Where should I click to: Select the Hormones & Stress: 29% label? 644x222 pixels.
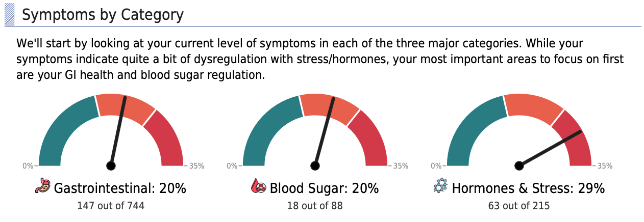pyautogui.click(x=528, y=188)
